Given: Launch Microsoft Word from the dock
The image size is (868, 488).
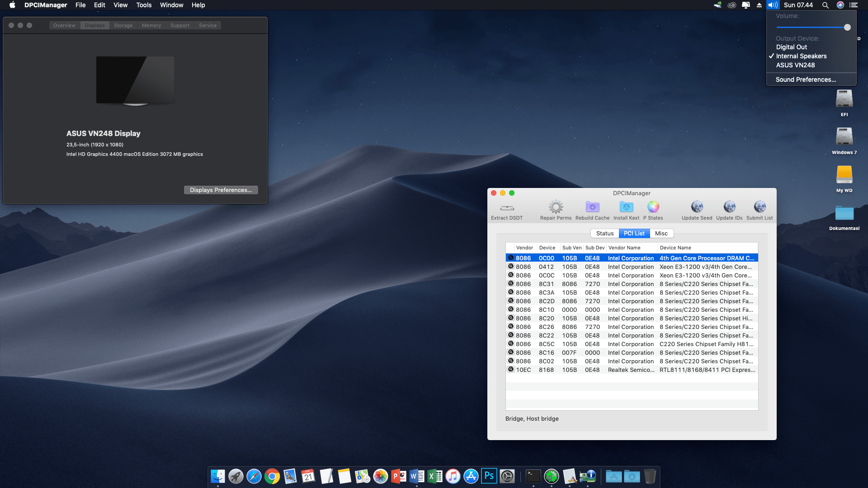Looking at the screenshot, I should coord(417,476).
